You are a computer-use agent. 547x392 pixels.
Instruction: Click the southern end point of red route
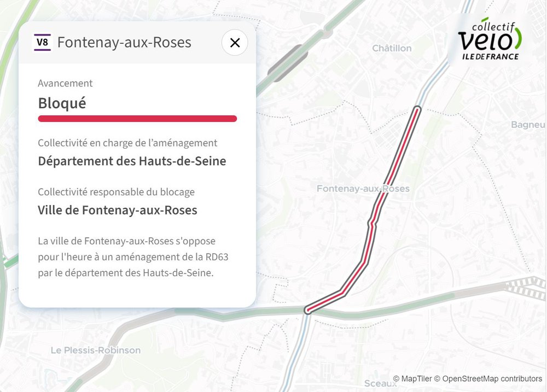click(308, 311)
